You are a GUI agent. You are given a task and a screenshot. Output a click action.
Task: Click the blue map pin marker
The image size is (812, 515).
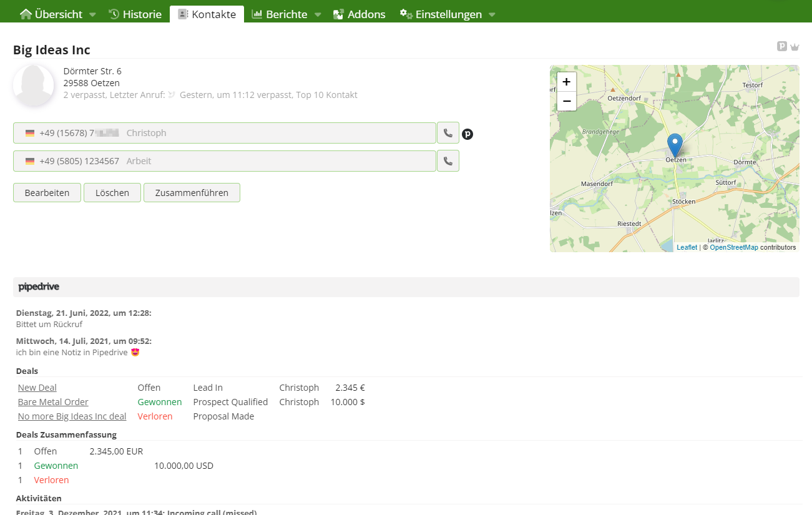pyautogui.click(x=675, y=145)
